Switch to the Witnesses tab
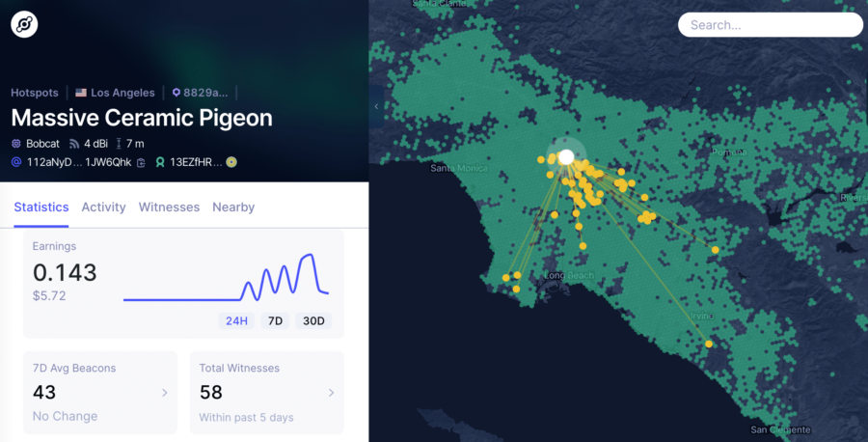The image size is (868, 442). coord(169,207)
